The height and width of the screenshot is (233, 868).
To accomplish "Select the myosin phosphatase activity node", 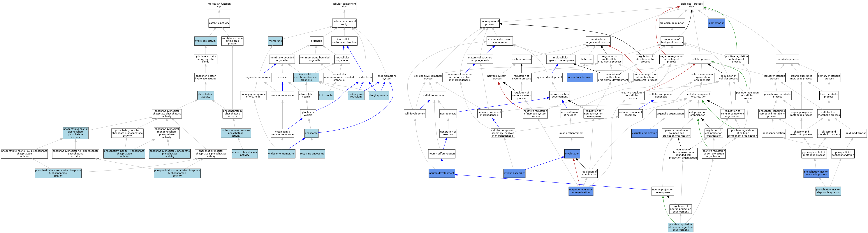I will 245,154.
